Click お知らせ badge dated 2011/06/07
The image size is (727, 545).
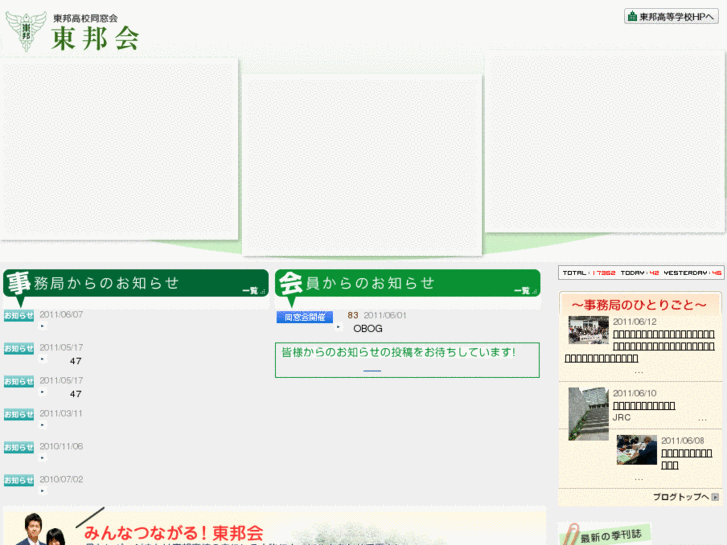[x=19, y=316]
